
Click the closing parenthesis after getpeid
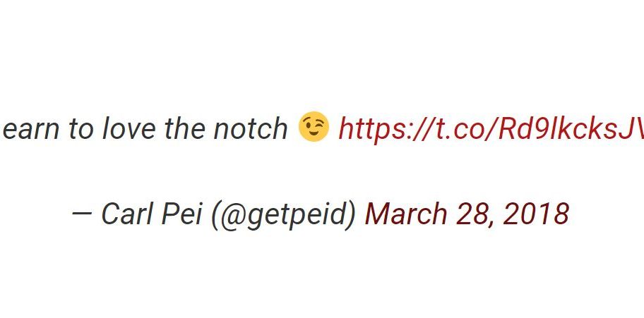pos(352,214)
